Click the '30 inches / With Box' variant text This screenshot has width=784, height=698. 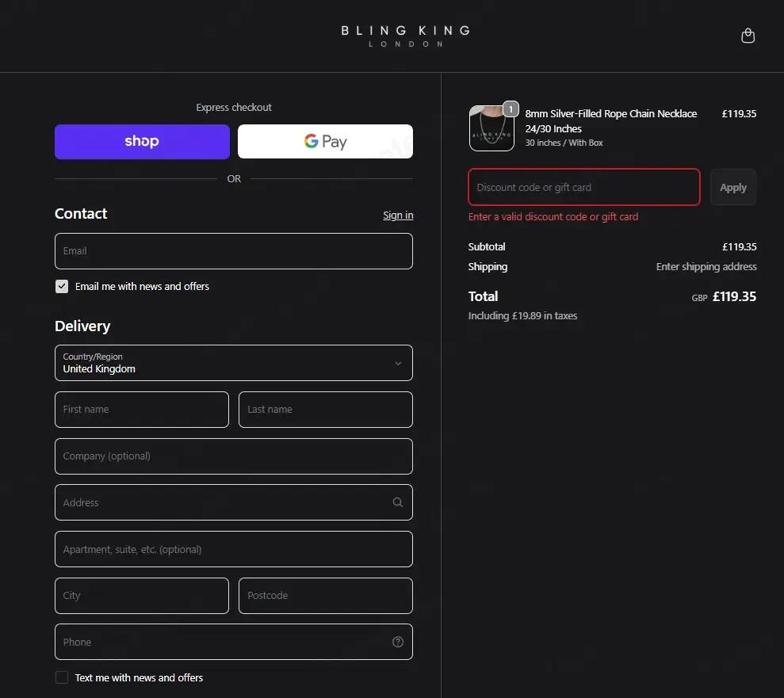564,143
